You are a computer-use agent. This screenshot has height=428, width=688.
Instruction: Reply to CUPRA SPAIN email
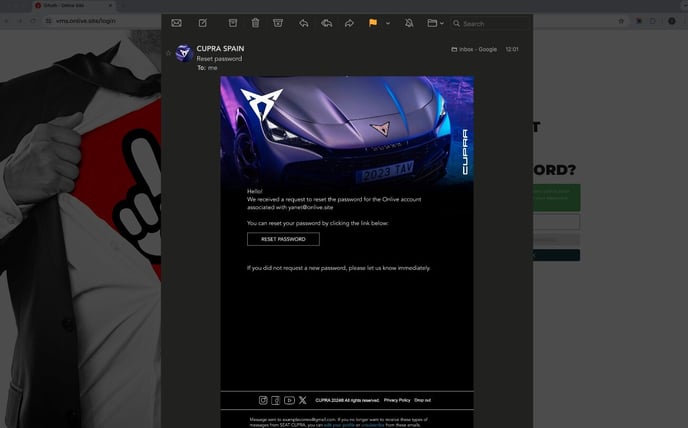tap(304, 23)
